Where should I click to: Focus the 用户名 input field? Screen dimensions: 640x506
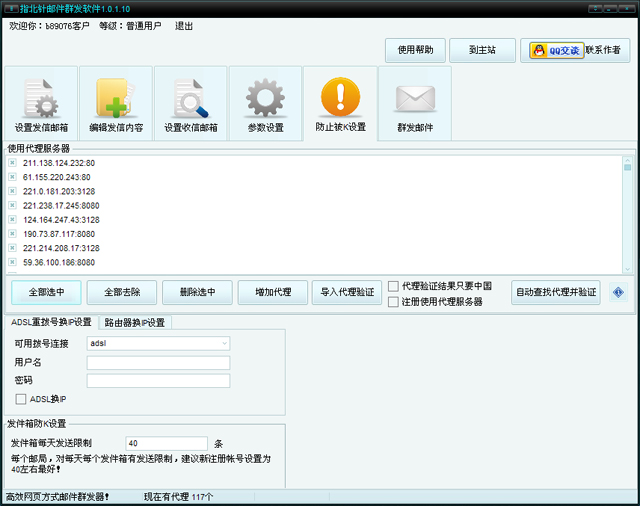(158, 363)
